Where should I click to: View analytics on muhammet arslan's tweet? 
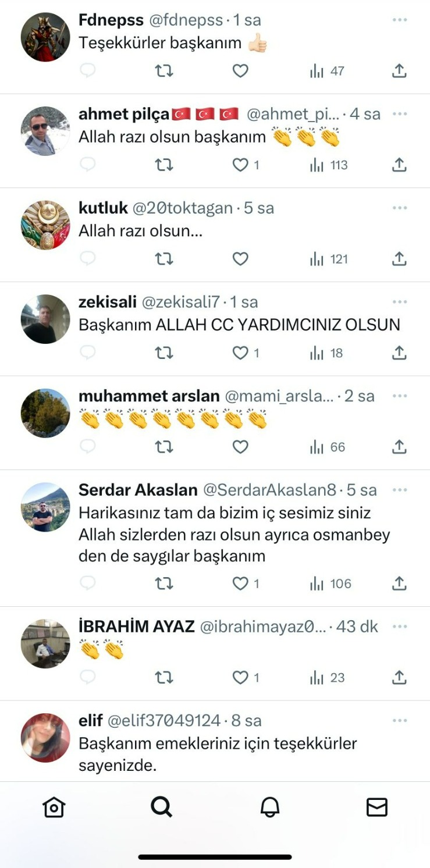(x=328, y=447)
